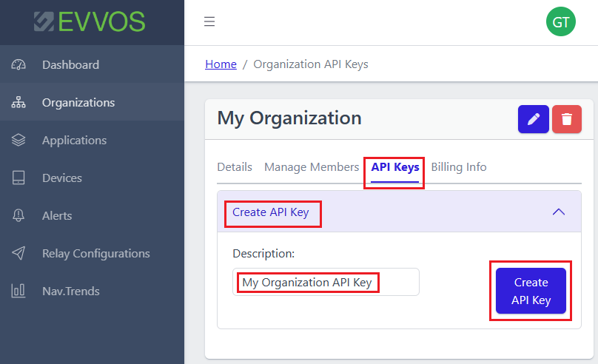Edit organization with the pencil button

[x=533, y=119]
